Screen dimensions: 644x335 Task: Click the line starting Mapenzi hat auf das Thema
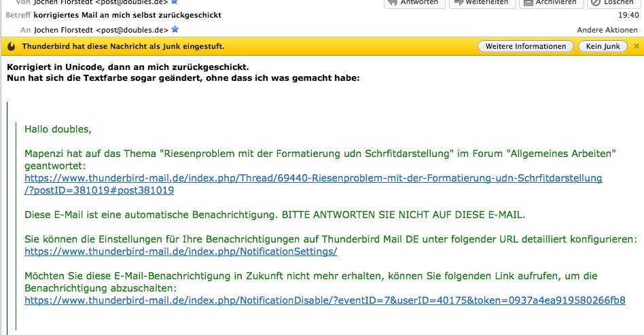pyautogui.click(x=320, y=154)
